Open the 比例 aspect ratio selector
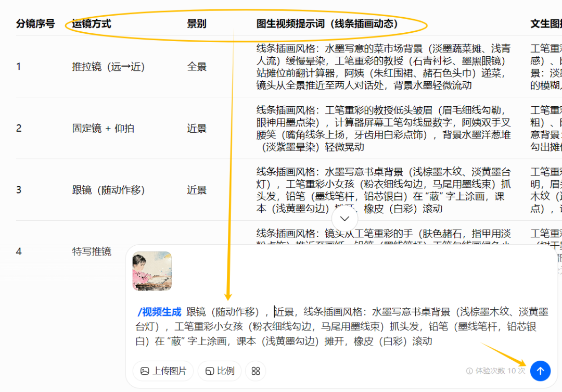 pyautogui.click(x=220, y=371)
